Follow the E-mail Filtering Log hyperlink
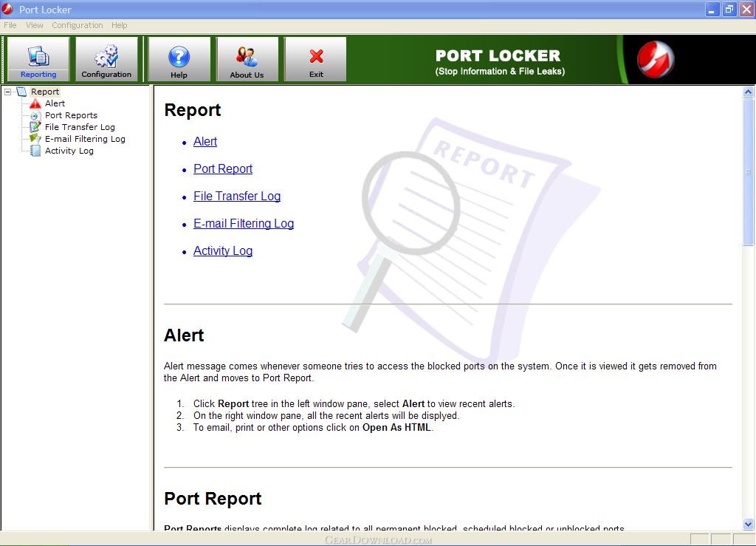This screenshot has width=756, height=546. click(244, 223)
